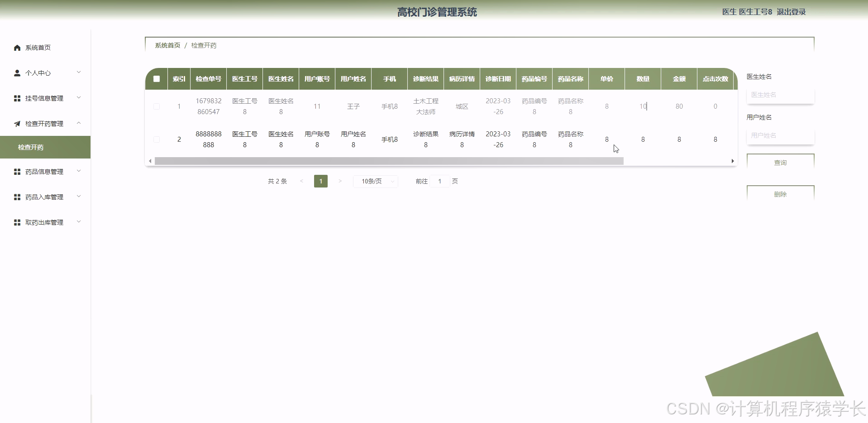868x423 pixels.
Task: Click the 删除 delete button
Action: click(x=780, y=194)
